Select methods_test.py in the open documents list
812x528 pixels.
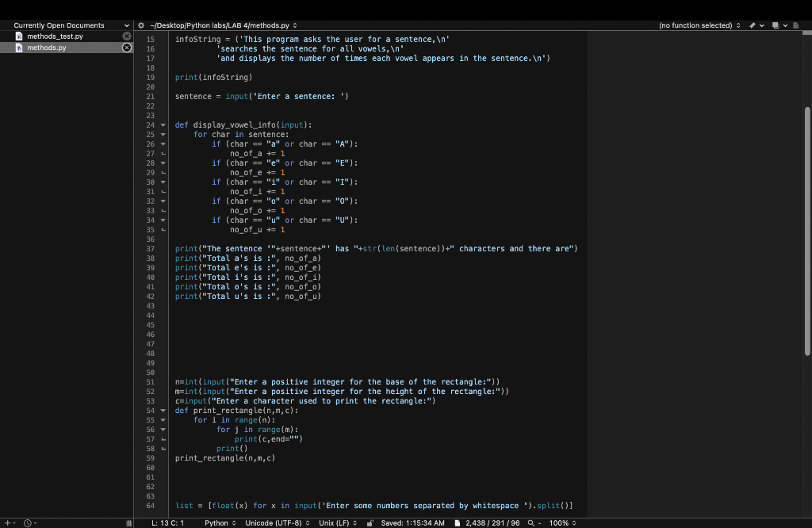[55, 36]
